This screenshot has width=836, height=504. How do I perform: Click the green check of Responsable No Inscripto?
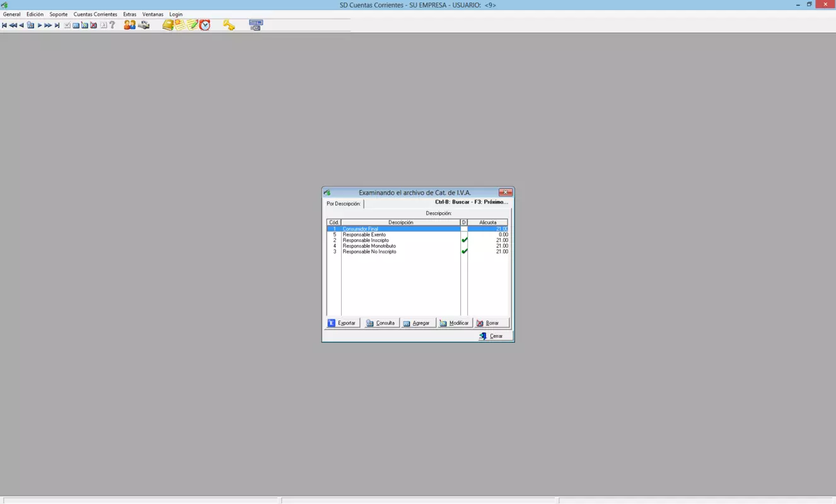tap(465, 251)
